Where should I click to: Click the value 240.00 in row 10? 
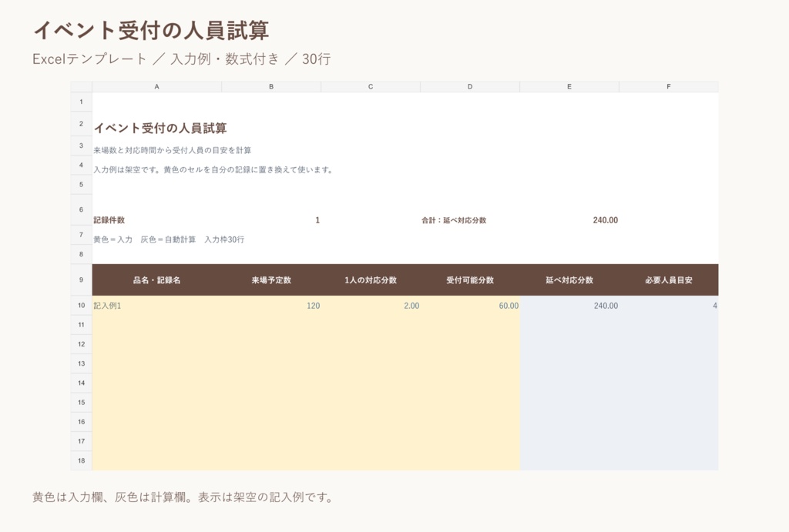[x=606, y=306]
